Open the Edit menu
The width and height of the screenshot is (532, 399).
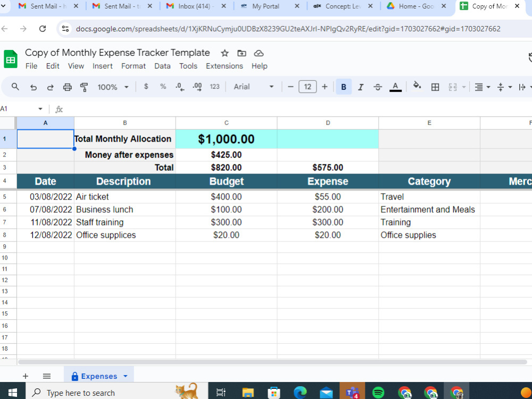pyautogui.click(x=53, y=66)
